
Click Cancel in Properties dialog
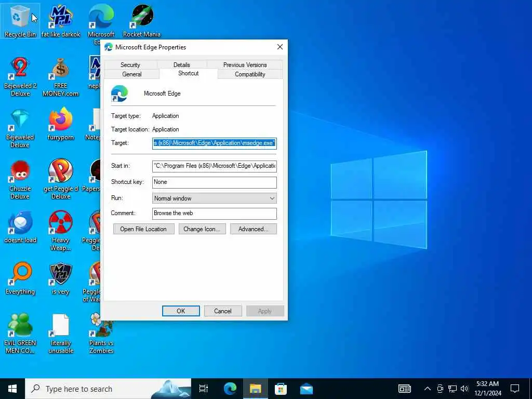(x=223, y=311)
